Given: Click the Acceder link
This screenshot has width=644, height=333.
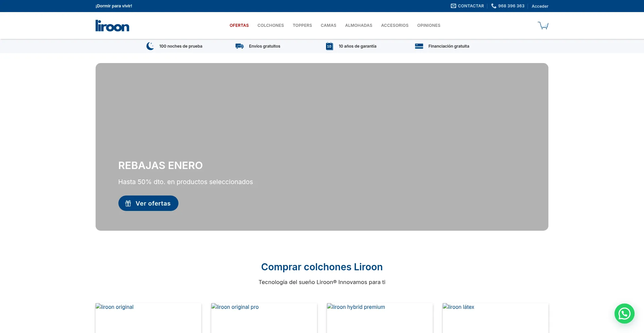Looking at the screenshot, I should tap(539, 6).
